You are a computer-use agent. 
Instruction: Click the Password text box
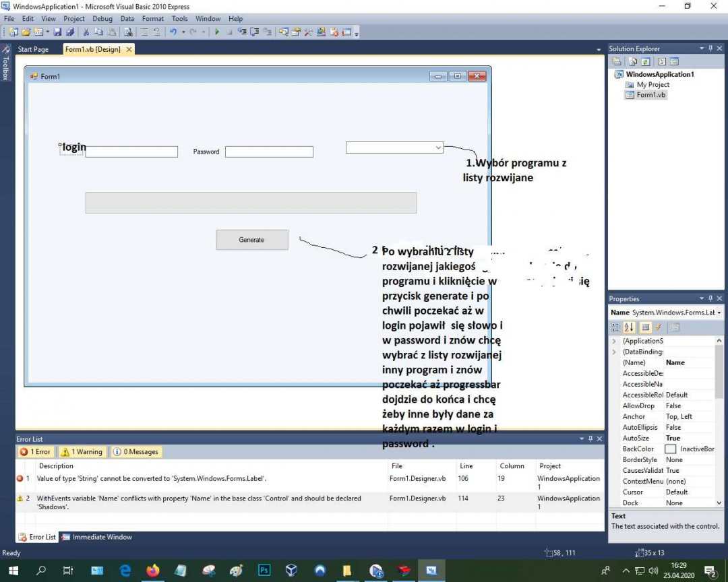click(x=269, y=152)
